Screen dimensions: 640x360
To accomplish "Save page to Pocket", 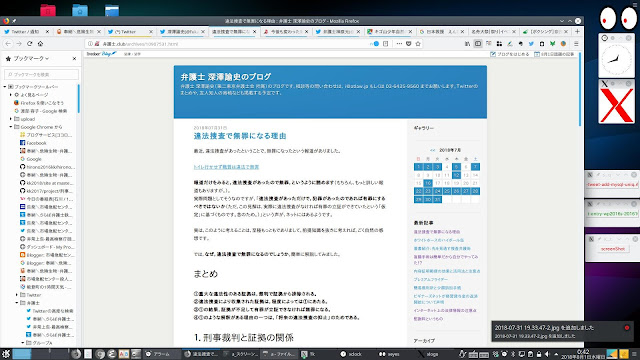I will click(x=409, y=44).
